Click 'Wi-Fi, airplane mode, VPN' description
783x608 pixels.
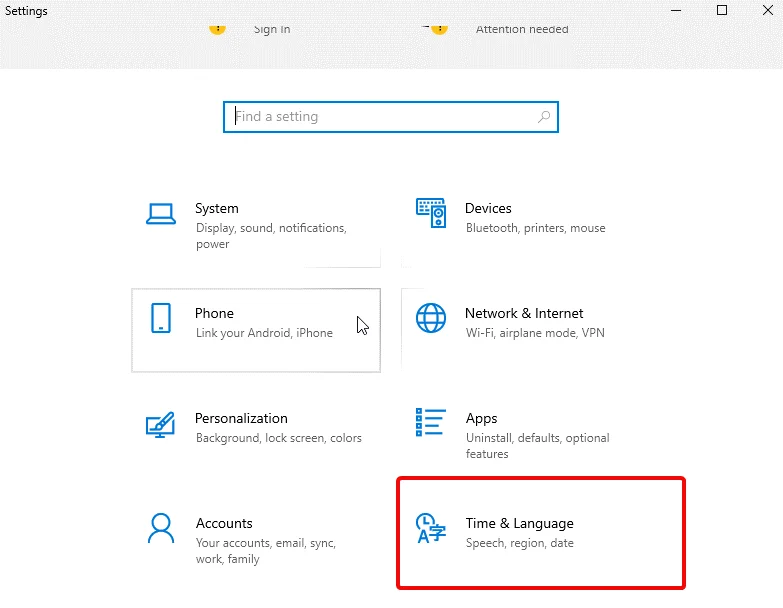[535, 333]
